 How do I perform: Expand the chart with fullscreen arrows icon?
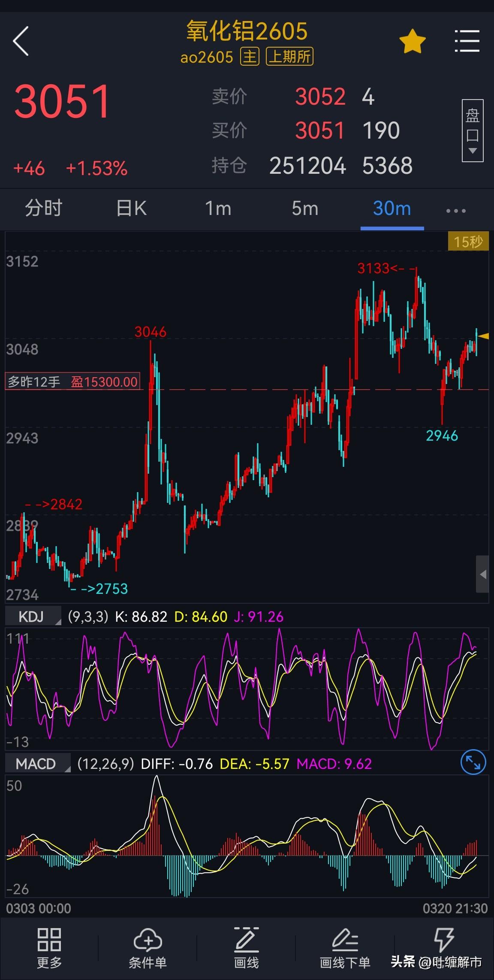(473, 762)
